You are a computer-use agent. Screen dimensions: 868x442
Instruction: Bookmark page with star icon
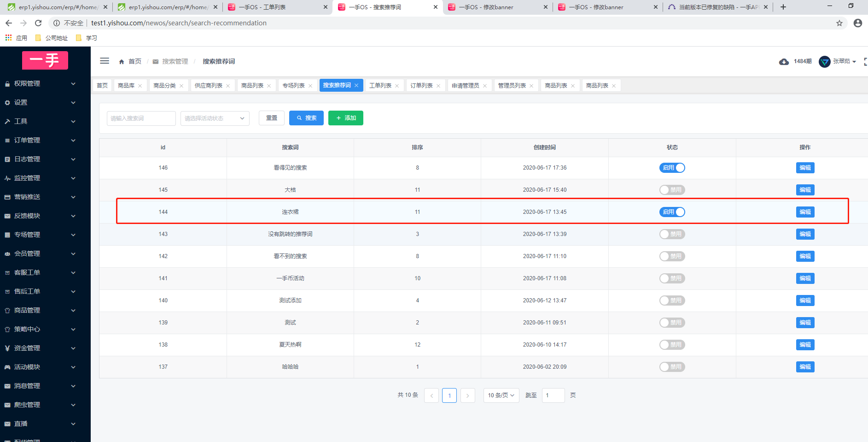(x=839, y=23)
